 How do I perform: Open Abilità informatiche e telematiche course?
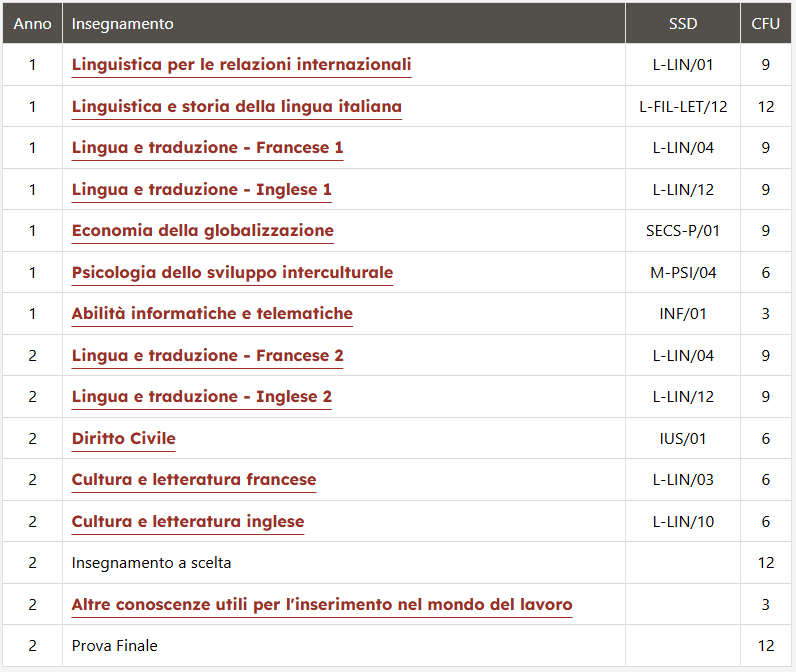point(212,314)
